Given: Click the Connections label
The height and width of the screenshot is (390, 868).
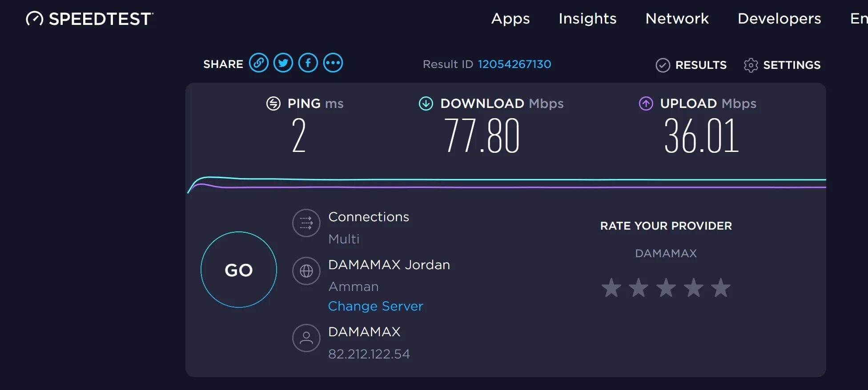Looking at the screenshot, I should (x=369, y=217).
